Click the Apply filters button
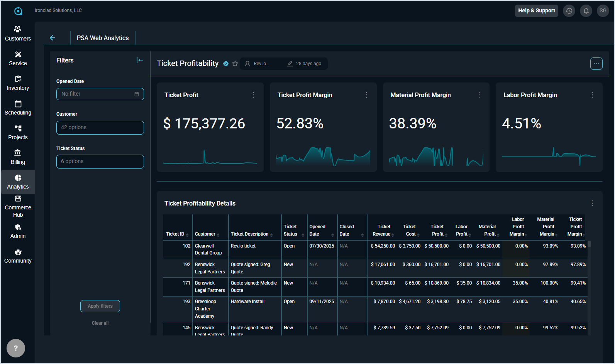Viewport: 615px width, 364px height. (100, 306)
